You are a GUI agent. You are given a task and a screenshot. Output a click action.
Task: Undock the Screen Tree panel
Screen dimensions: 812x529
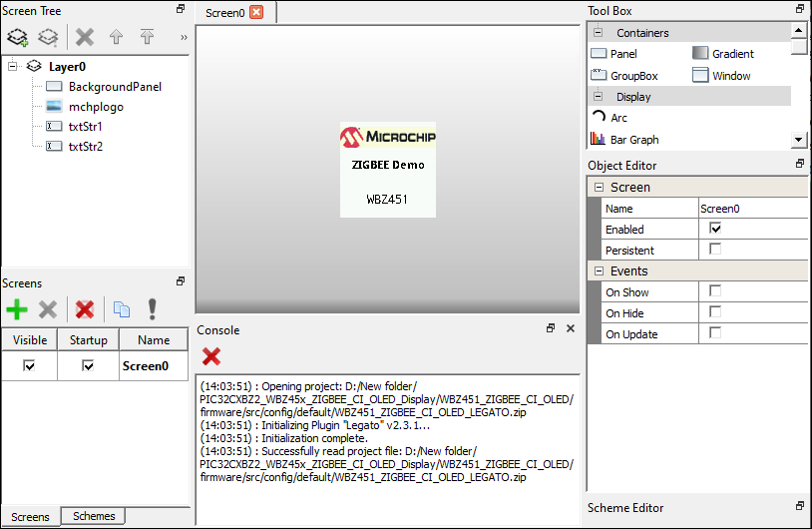[181, 9]
